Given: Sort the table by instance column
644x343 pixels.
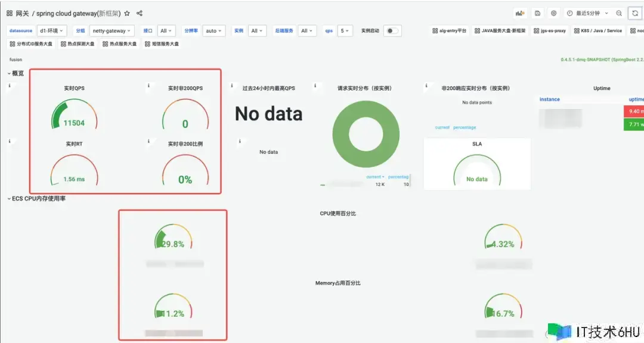Looking at the screenshot, I should (550, 99).
